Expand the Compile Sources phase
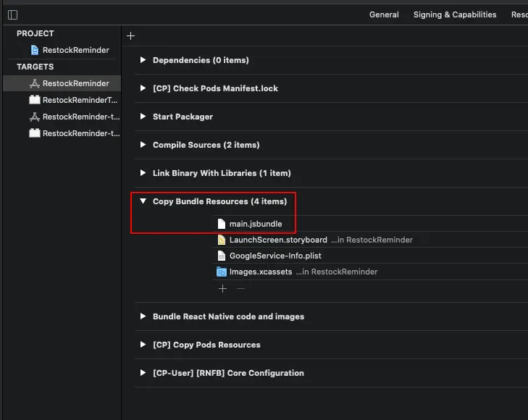 pyautogui.click(x=143, y=145)
